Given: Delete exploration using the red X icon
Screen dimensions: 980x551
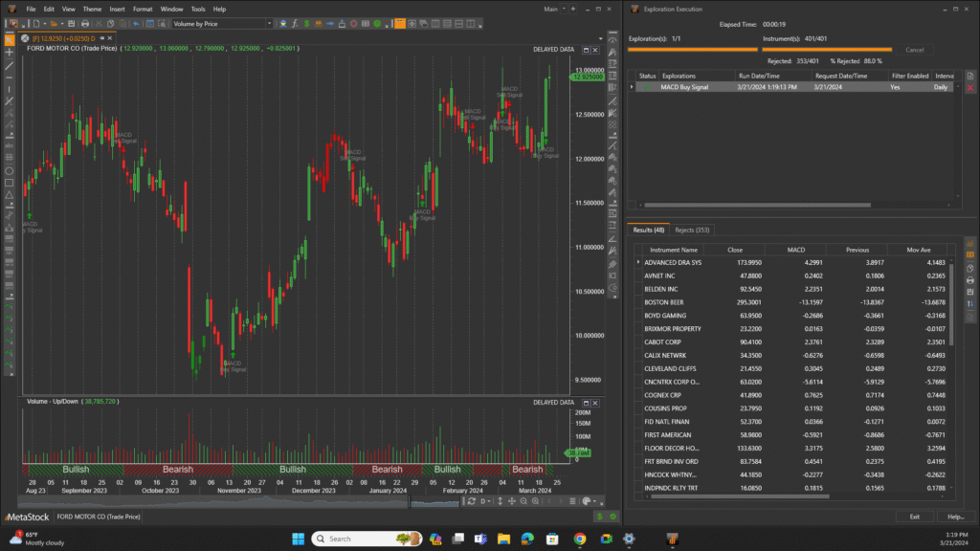Looking at the screenshot, I should coord(970,88).
